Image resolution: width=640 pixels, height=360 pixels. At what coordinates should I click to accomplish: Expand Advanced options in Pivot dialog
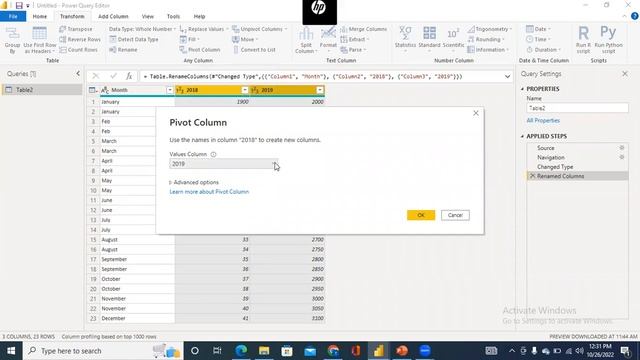click(194, 182)
